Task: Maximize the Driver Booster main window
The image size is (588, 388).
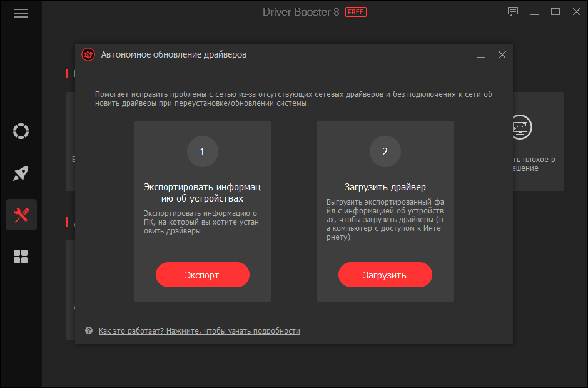Action: (555, 12)
